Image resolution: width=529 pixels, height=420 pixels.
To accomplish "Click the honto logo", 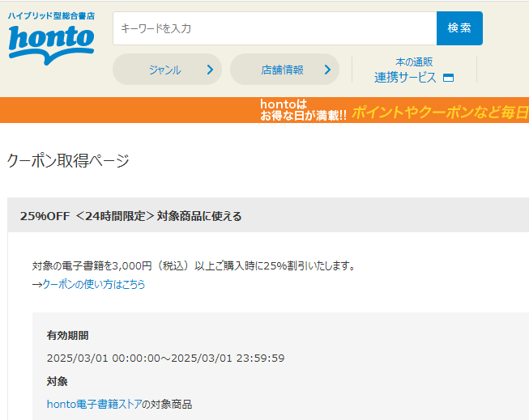I will point(51,45).
